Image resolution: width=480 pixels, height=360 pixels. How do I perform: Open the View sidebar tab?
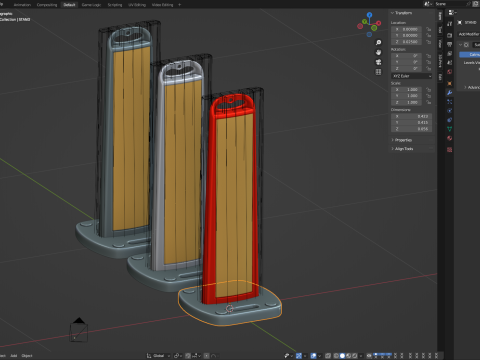(440, 44)
